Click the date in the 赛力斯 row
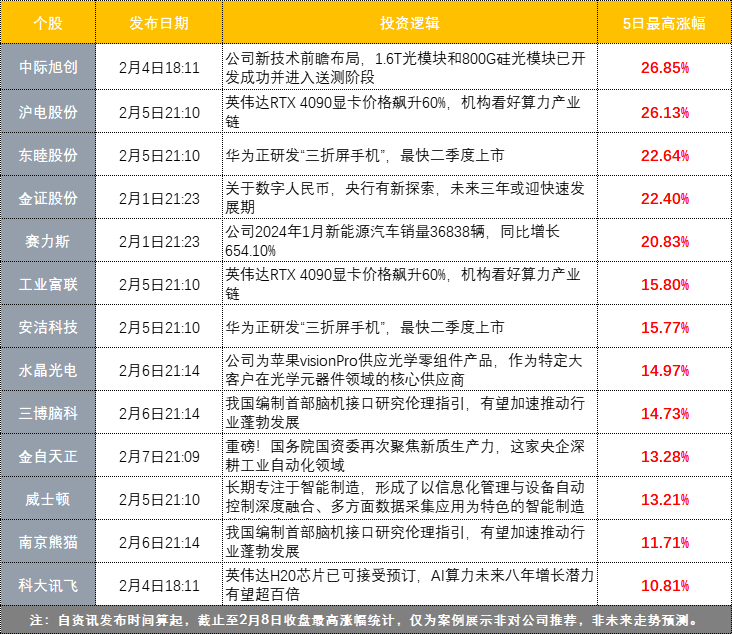732x634 pixels. coord(159,241)
